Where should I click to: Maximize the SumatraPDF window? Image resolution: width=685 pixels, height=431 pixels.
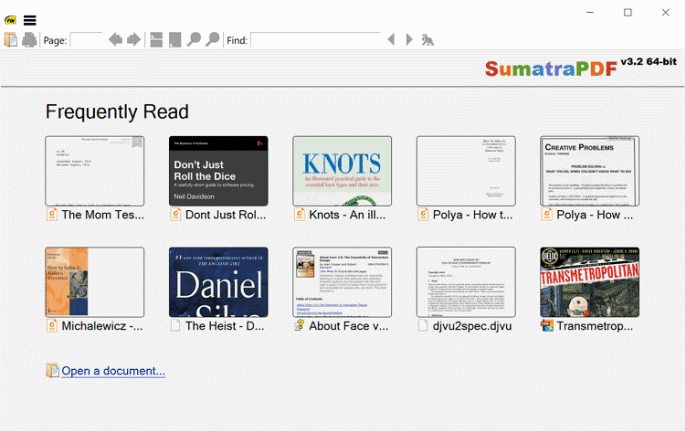pyautogui.click(x=628, y=12)
